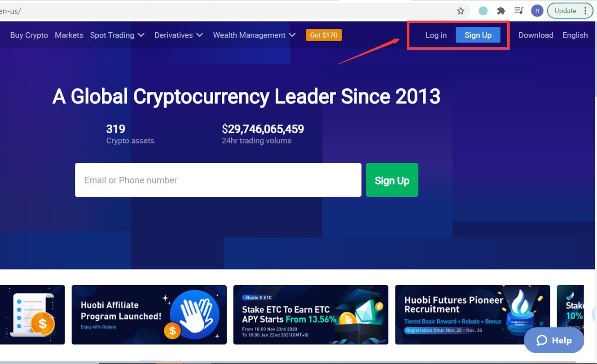The image size is (597, 364).
Task: Open the Wealth Management menu
Action: [x=254, y=35]
